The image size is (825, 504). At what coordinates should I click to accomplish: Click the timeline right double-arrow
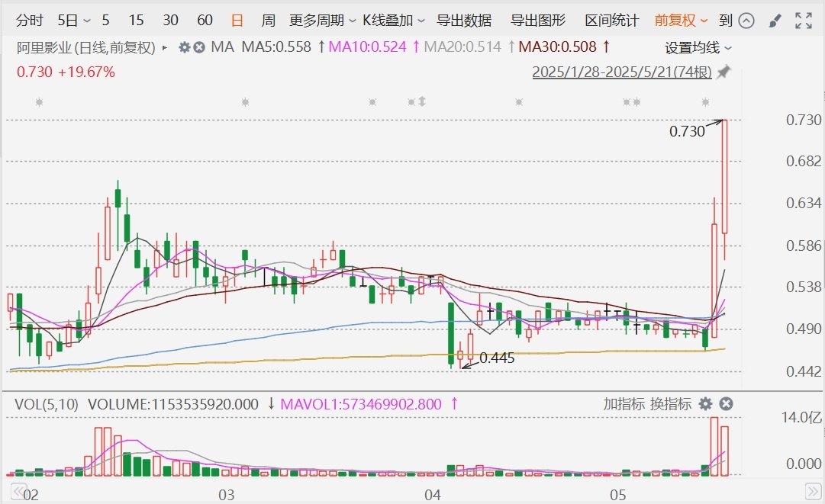[x=814, y=493]
